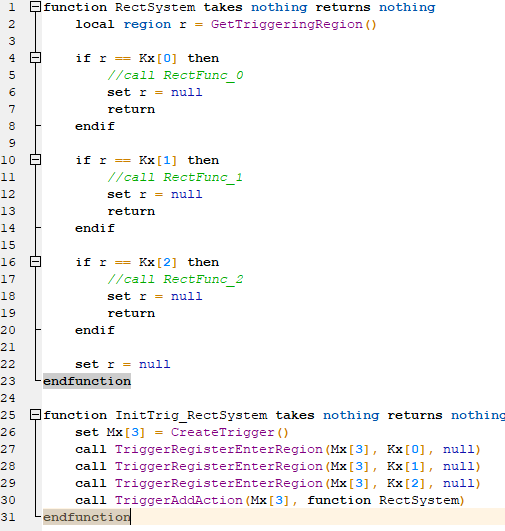Click the comment //call RectFunc_0
This screenshot has height=531, width=505.
coord(175,75)
